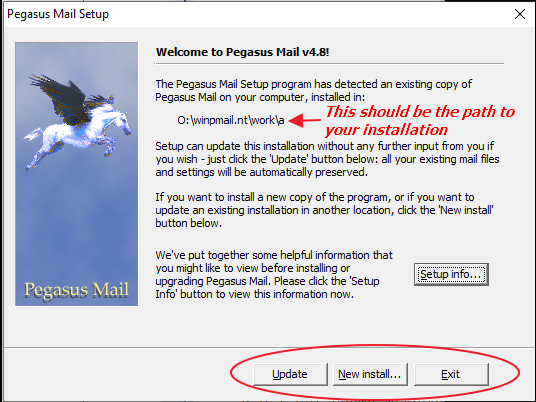The width and height of the screenshot is (536, 402).
Task: Click the yellow Pegasus Mail logo text
Action: point(77,290)
